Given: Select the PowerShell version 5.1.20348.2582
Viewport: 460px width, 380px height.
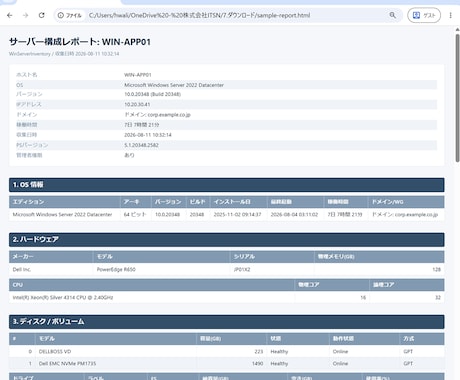Looking at the screenshot, I should [x=141, y=145].
